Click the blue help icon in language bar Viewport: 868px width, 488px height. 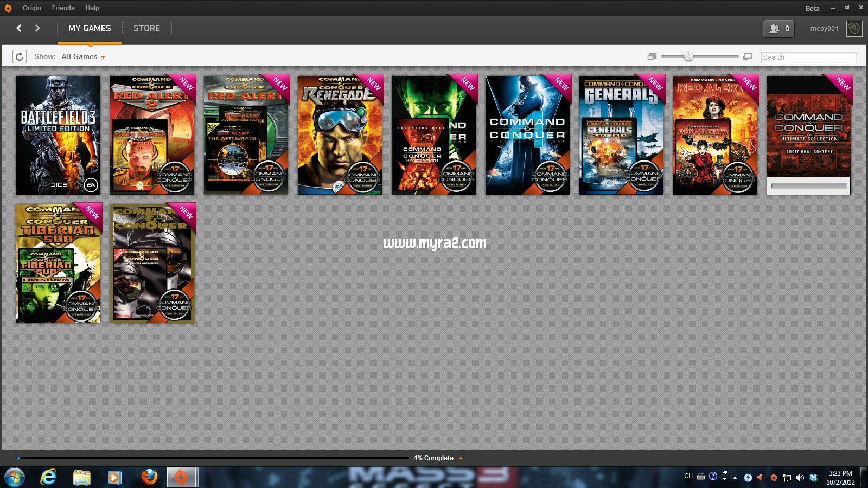point(713,476)
